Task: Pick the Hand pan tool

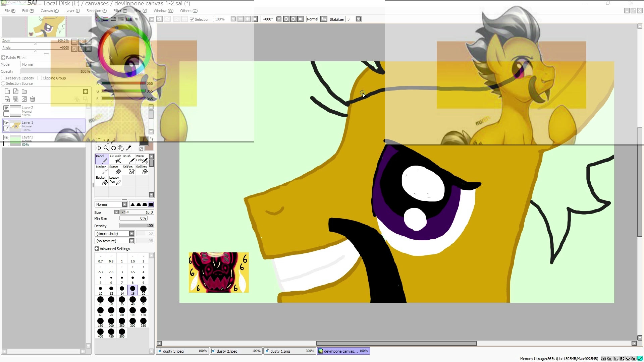Action: (121, 148)
